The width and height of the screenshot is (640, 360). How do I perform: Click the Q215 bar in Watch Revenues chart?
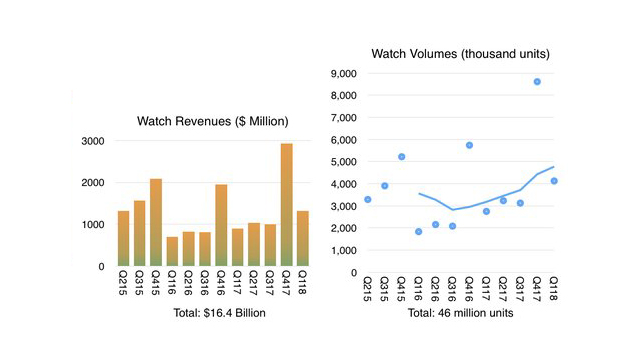[123, 239]
